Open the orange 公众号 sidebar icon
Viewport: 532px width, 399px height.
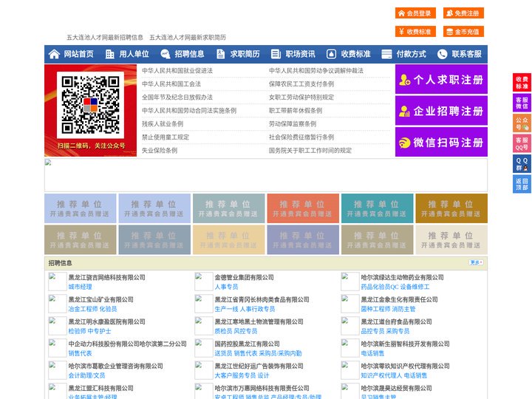[x=522, y=123]
